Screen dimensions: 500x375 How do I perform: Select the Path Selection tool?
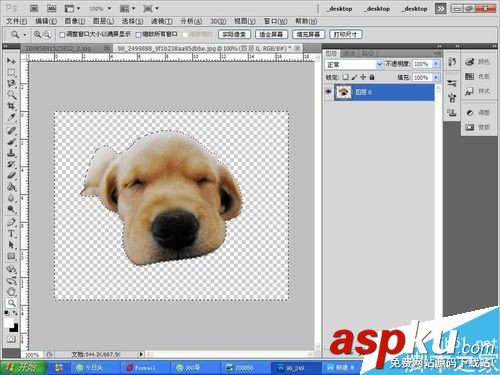(x=11, y=245)
